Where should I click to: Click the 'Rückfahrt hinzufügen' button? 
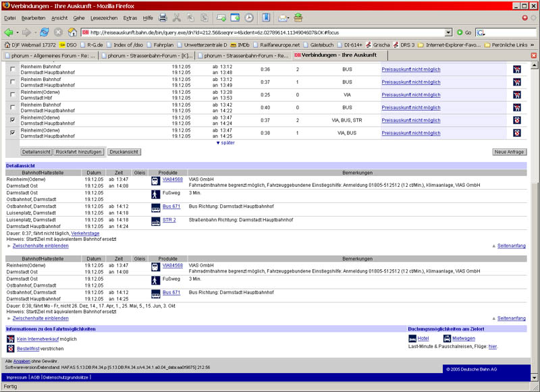(x=80, y=152)
